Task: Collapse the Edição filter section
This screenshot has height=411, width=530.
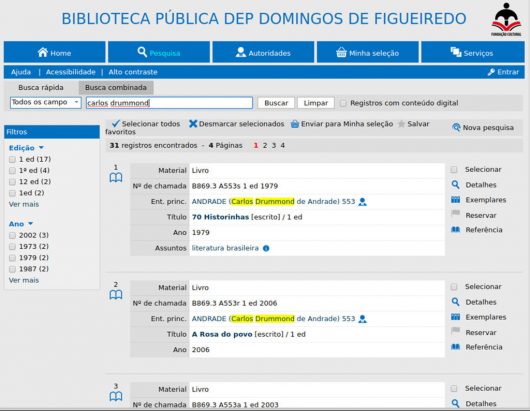Action: click(41, 148)
